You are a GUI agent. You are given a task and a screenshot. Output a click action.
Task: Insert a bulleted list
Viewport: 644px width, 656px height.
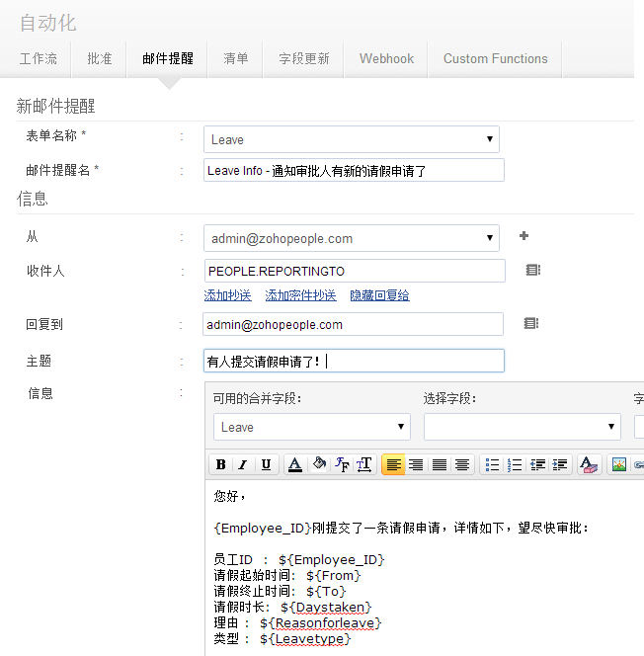492,465
